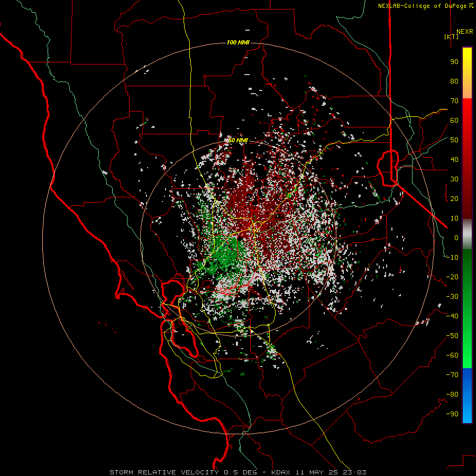
Task: Click the positive 10 knots scale label
Action: [454, 218]
